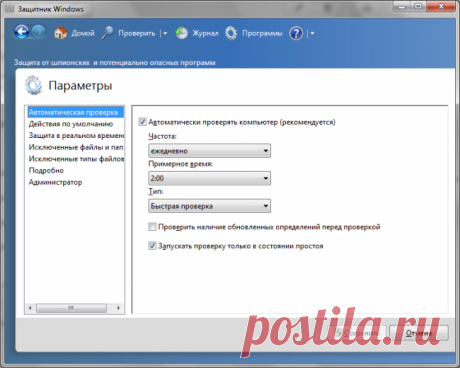This screenshot has width=460, height=368.
Task: Open the blue Help question mark icon
Action: (x=296, y=33)
